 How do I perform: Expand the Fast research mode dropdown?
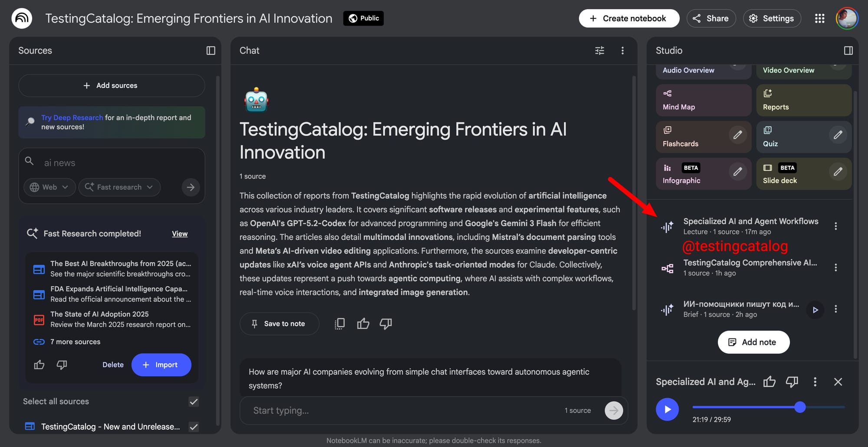pos(119,187)
